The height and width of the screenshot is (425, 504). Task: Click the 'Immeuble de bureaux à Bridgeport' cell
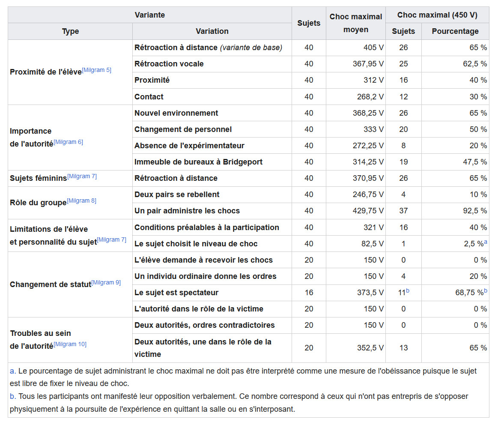198,162
